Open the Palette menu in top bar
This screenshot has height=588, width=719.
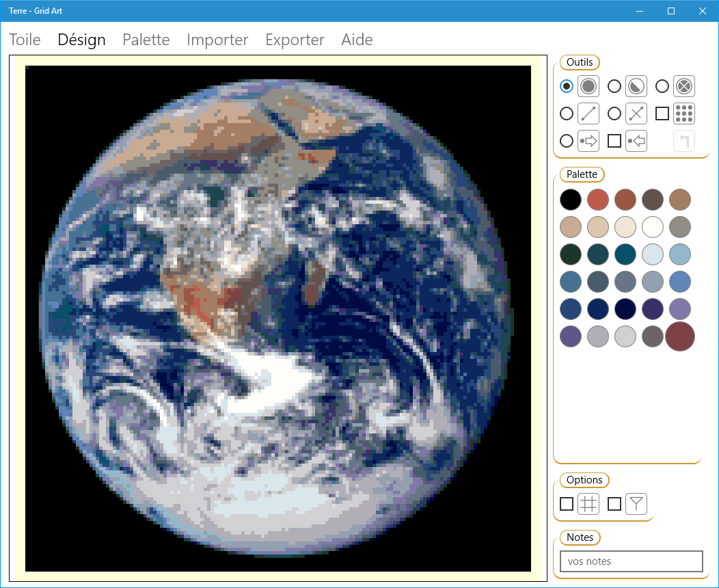[x=146, y=40]
